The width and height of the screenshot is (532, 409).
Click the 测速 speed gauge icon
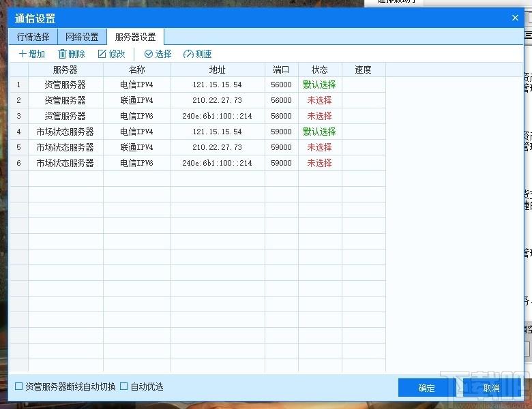click(188, 54)
